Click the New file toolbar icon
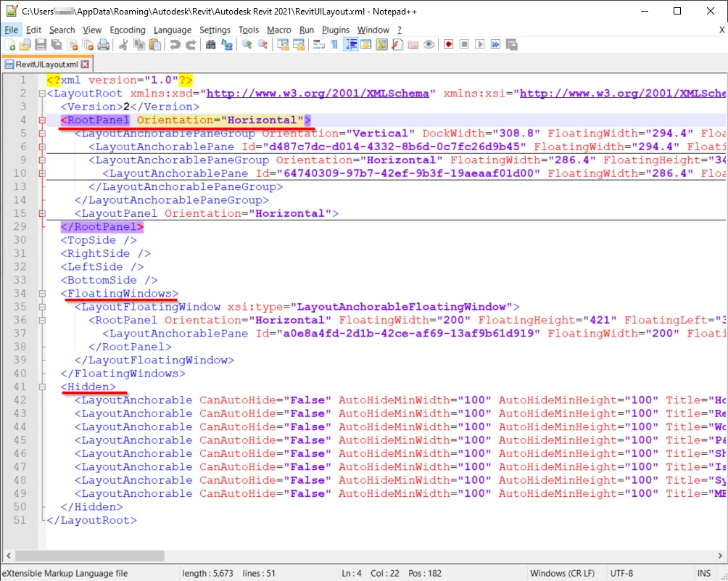728x581 pixels. 9,45
